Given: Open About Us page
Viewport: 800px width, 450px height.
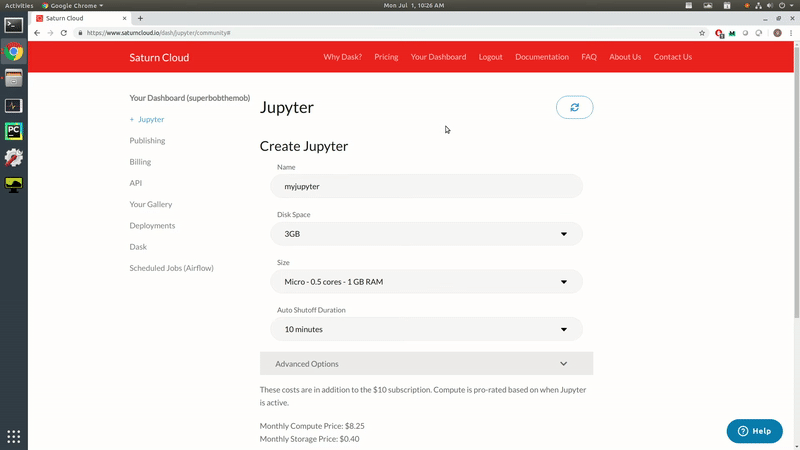Looking at the screenshot, I should pyautogui.click(x=625, y=57).
